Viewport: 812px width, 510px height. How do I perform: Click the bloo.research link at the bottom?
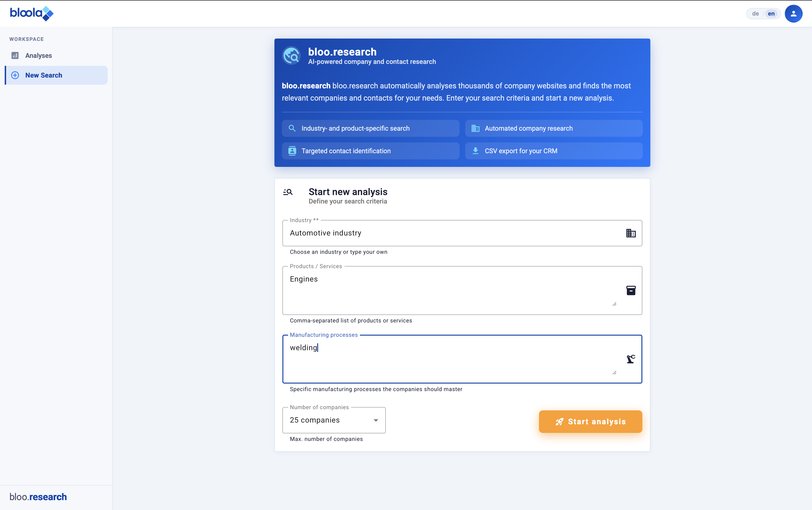38,497
